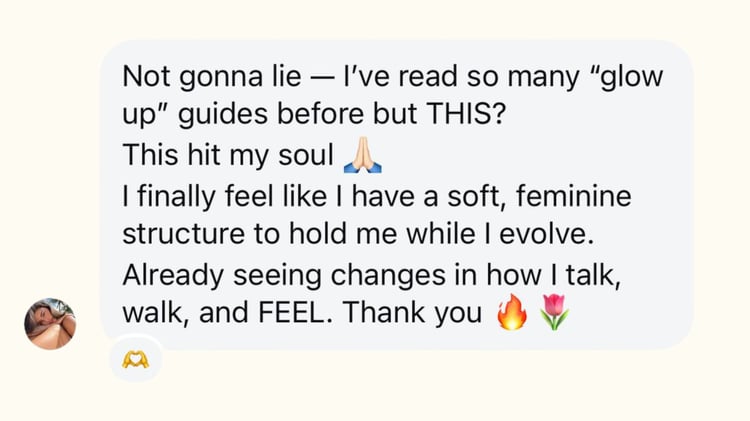750x421 pixels.
Task: Click the heart hands reaction below message
Action: point(135,361)
